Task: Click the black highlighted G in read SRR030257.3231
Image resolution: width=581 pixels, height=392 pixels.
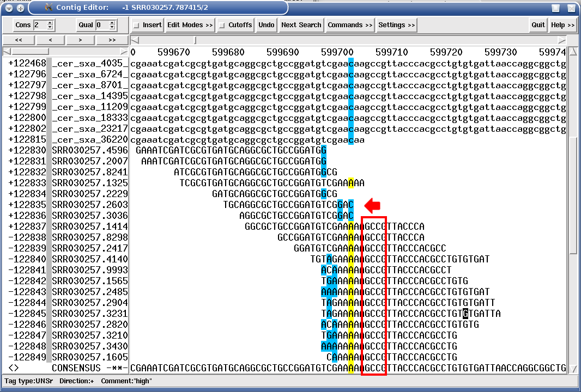Action: coord(465,314)
